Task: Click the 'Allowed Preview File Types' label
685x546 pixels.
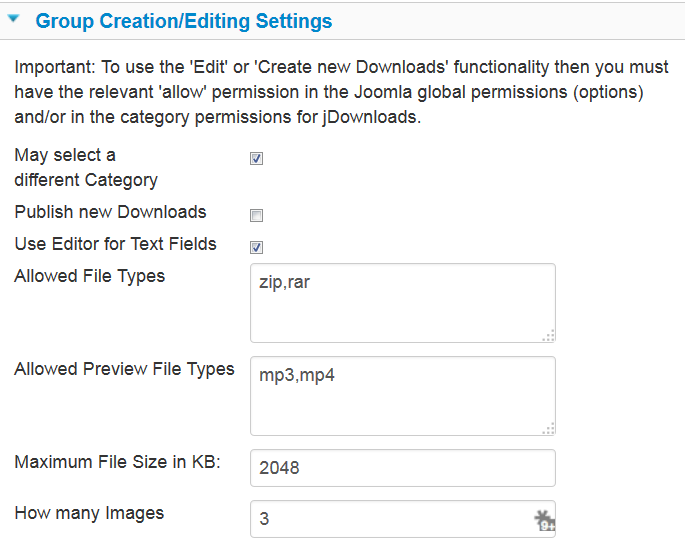Action: pos(125,369)
